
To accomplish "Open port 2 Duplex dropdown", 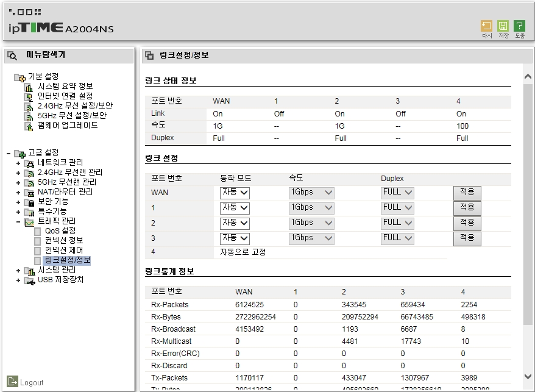I will point(397,223).
